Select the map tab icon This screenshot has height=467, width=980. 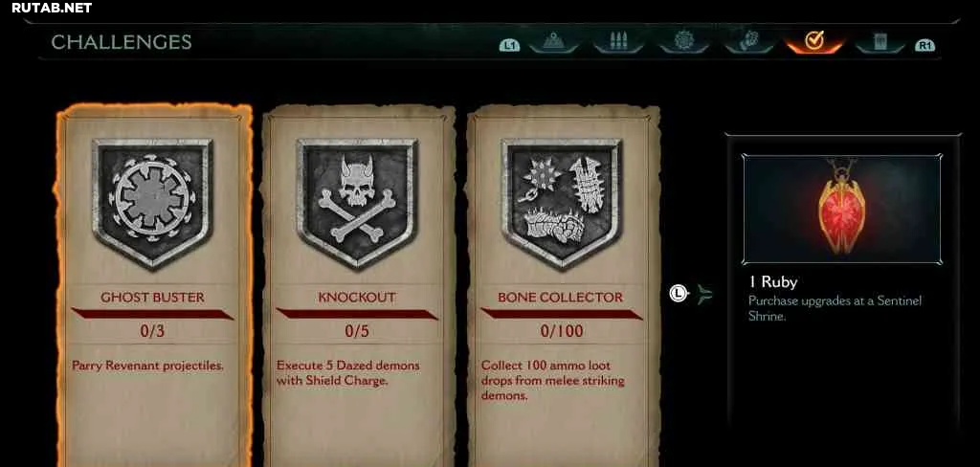click(x=554, y=41)
